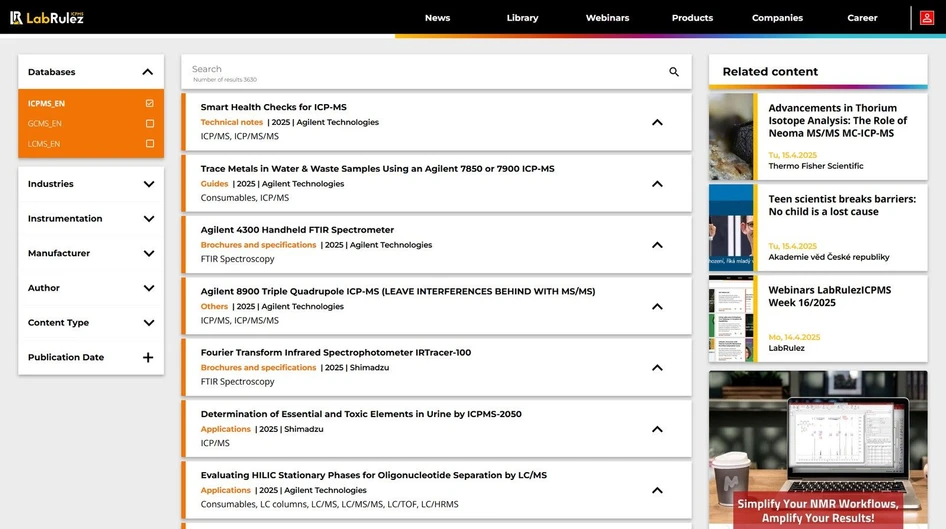Open Evaluating HILIC Stationary Phases article

click(x=373, y=475)
